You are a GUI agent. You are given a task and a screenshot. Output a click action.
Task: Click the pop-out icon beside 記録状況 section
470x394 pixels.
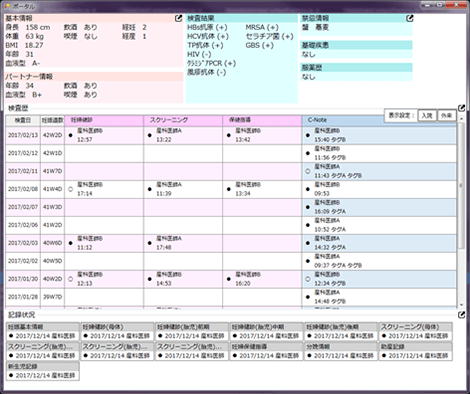click(x=461, y=315)
